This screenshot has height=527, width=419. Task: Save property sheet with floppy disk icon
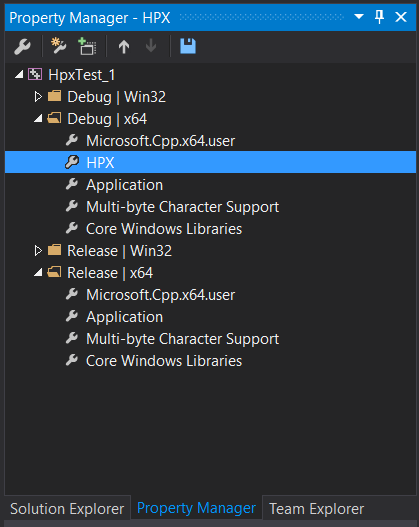188,46
